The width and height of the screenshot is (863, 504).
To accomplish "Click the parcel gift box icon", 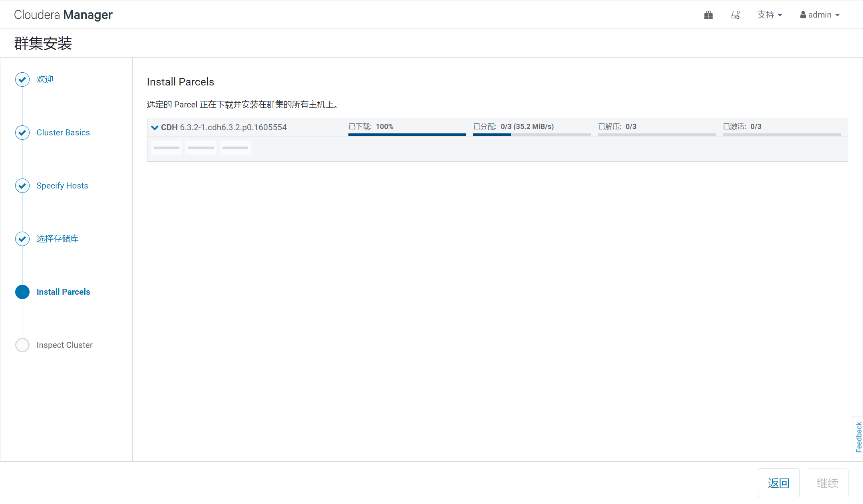I will pyautogui.click(x=708, y=15).
